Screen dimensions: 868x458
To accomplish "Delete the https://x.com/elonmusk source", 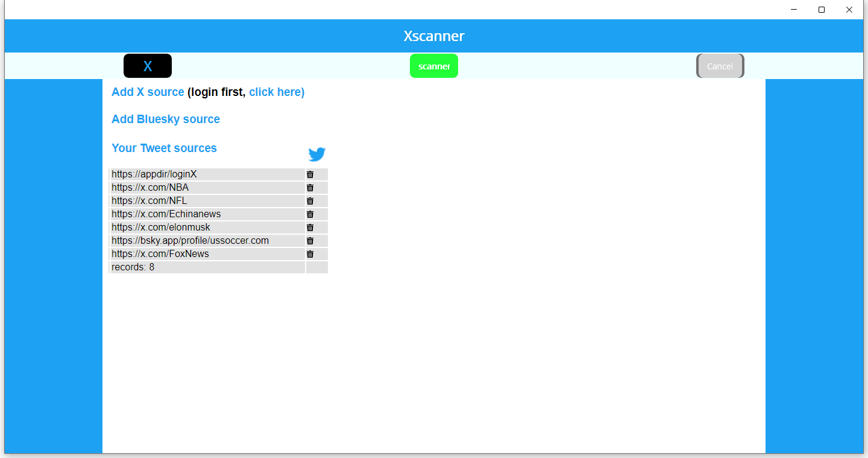I will click(310, 227).
